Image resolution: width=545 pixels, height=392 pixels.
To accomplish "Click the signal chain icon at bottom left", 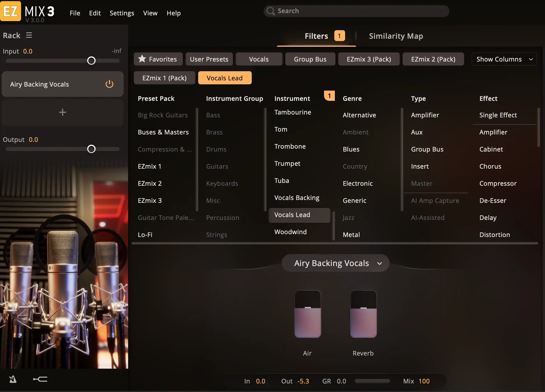I will (x=40, y=379).
